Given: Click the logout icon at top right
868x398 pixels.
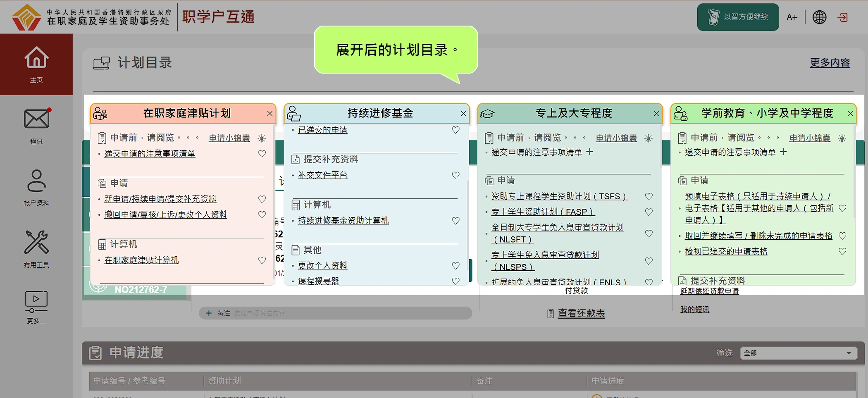Looking at the screenshot, I should (x=842, y=17).
